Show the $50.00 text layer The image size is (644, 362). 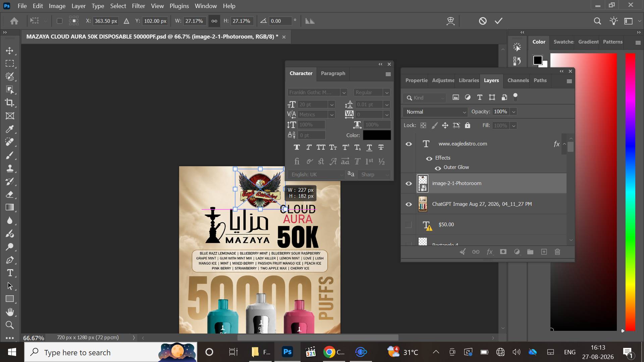click(409, 225)
